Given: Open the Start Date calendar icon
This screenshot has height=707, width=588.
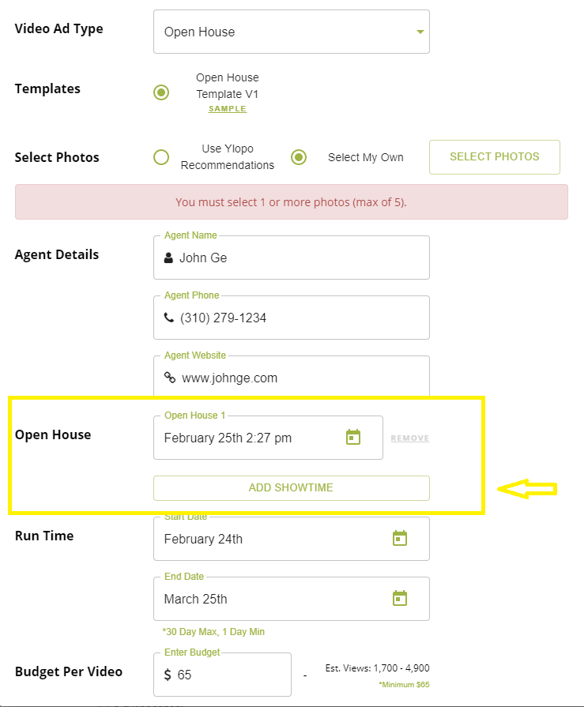Looking at the screenshot, I should tap(400, 538).
